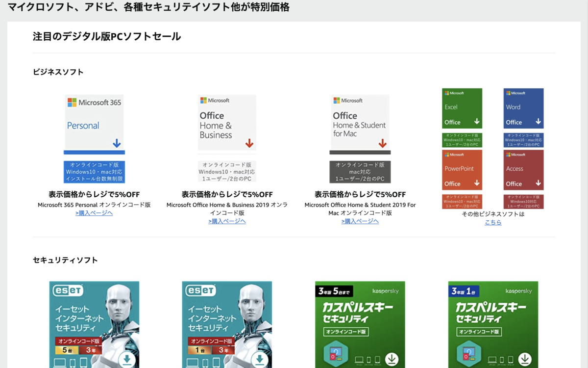Click the Microsoft Office Home & Business 2019 title
The image size is (588, 368).
coord(227,209)
